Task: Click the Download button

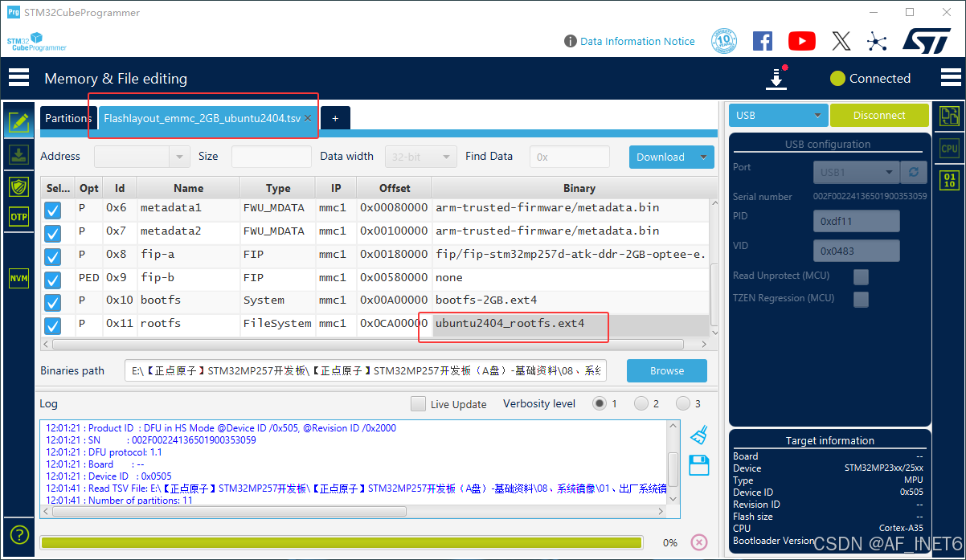Action: pos(661,157)
